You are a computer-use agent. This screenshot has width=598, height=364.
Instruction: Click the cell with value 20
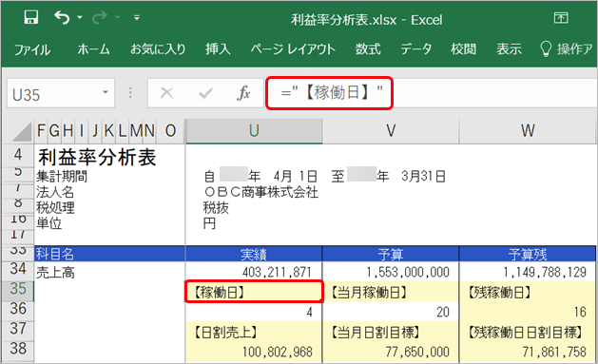point(391,312)
